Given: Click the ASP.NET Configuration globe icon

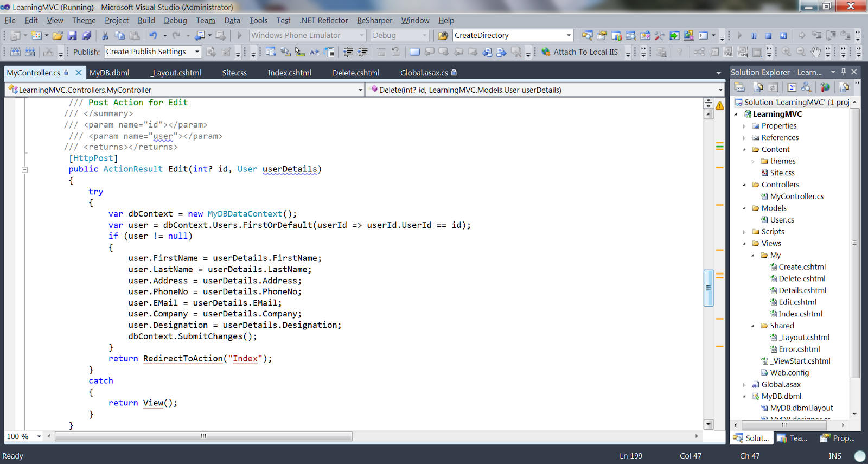Looking at the screenshot, I should point(825,87).
